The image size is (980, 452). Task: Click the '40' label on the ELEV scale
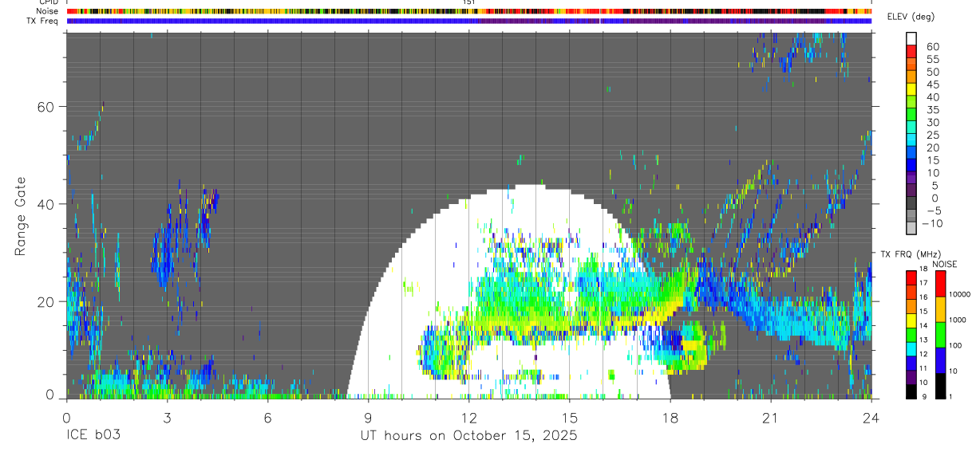pos(931,97)
